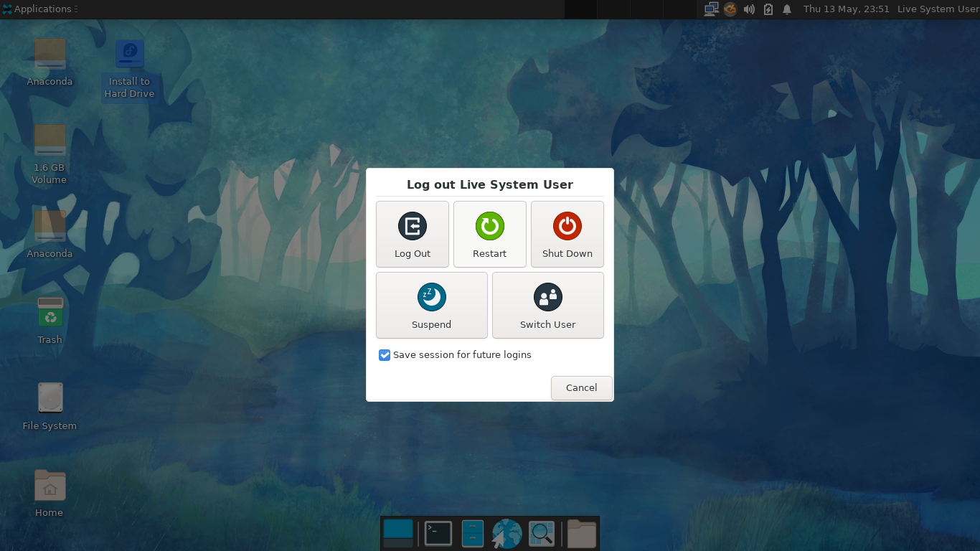The height and width of the screenshot is (551, 980).
Task: Select the Trash desktop icon
Action: click(50, 321)
